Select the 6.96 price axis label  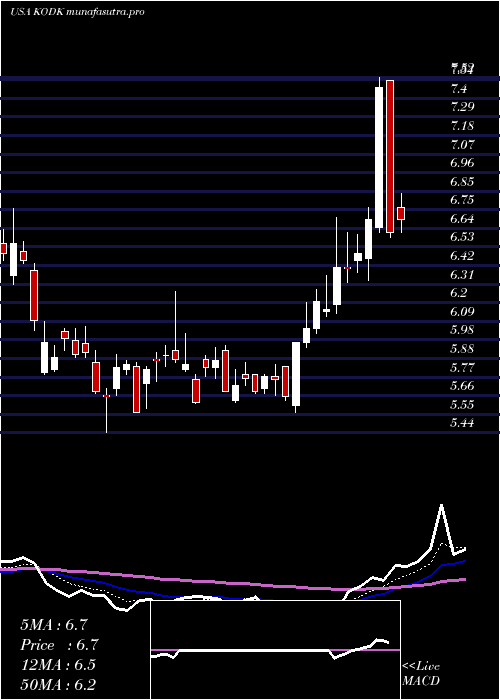pos(462,162)
